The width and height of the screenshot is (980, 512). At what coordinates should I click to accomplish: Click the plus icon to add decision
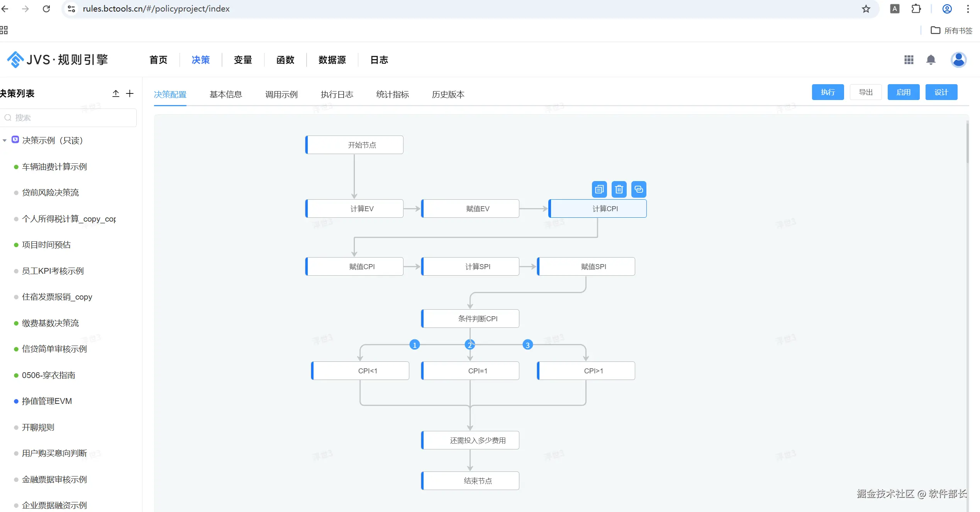pos(130,93)
